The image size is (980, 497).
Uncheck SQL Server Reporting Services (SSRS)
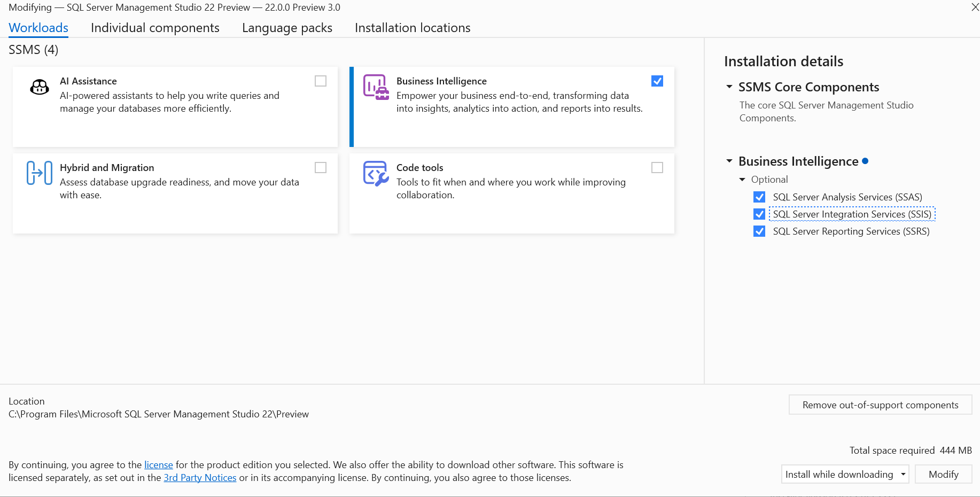tap(759, 231)
